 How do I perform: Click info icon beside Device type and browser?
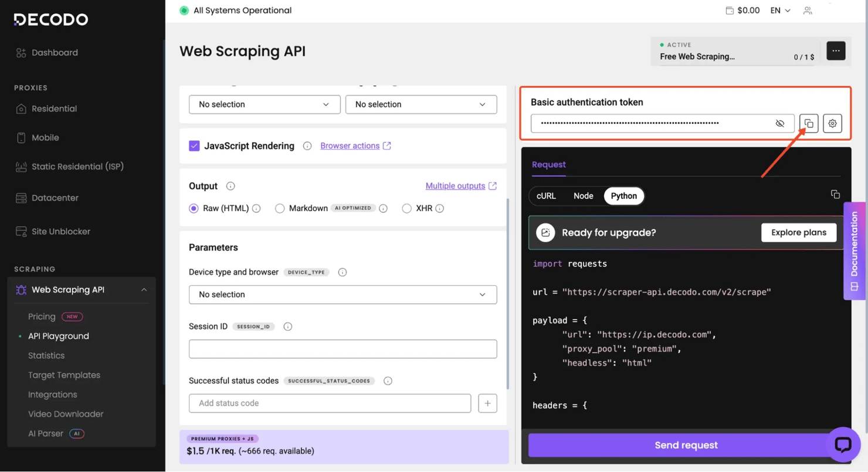(343, 272)
